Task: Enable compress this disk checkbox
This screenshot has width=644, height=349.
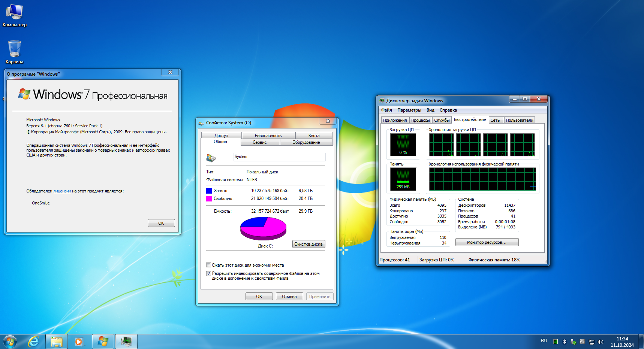Action: click(x=208, y=265)
